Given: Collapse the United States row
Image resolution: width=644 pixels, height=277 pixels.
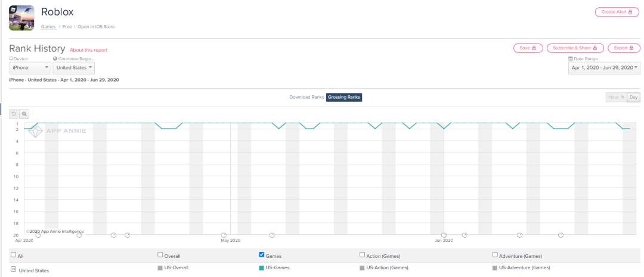Looking at the screenshot, I should point(14,270).
